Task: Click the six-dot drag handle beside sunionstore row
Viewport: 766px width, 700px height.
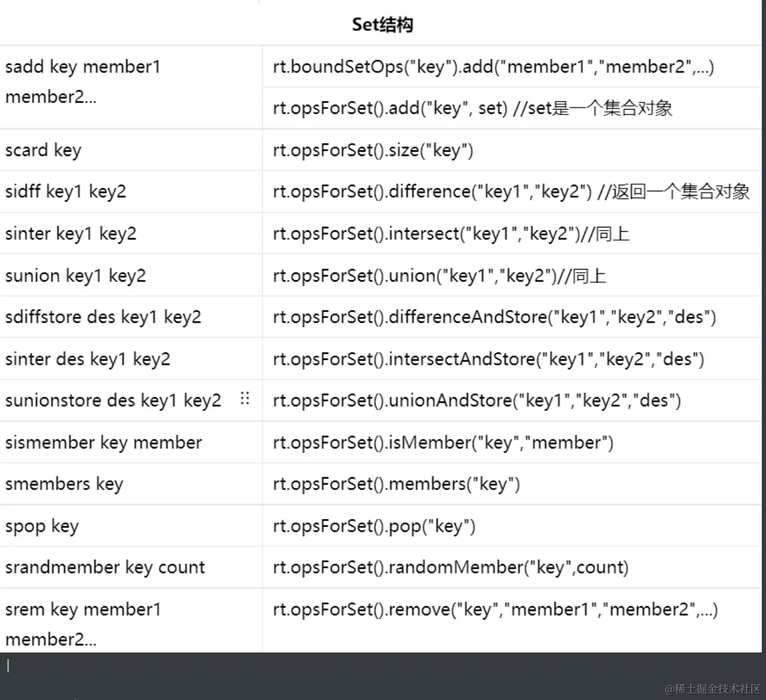Action: [x=244, y=398]
